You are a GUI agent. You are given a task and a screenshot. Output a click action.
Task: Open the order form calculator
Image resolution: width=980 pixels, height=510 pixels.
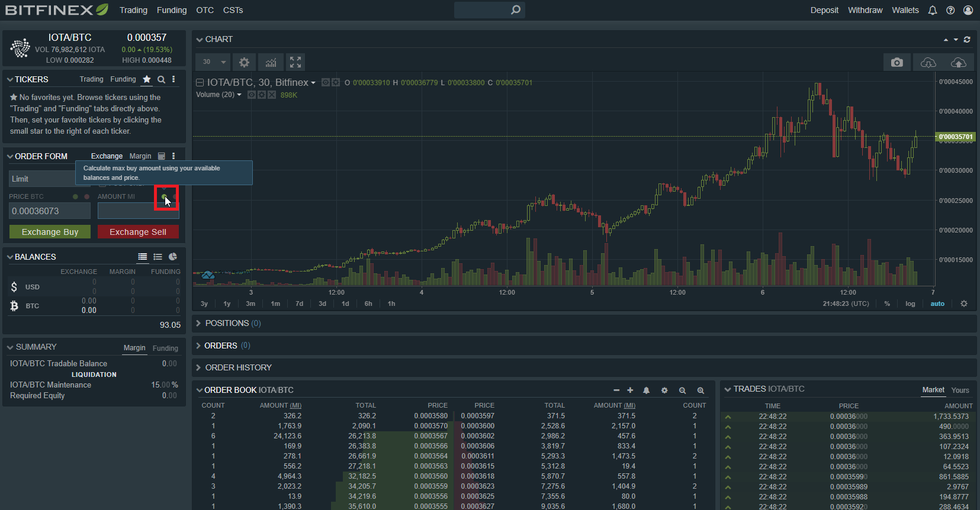(x=162, y=156)
